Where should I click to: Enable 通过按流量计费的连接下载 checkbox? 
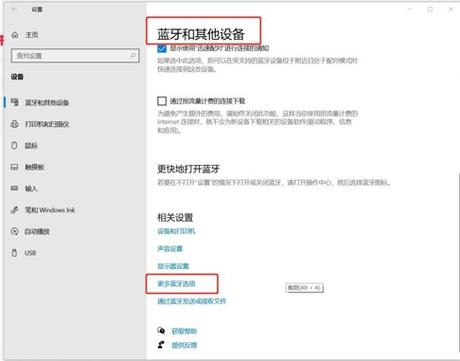[162, 101]
